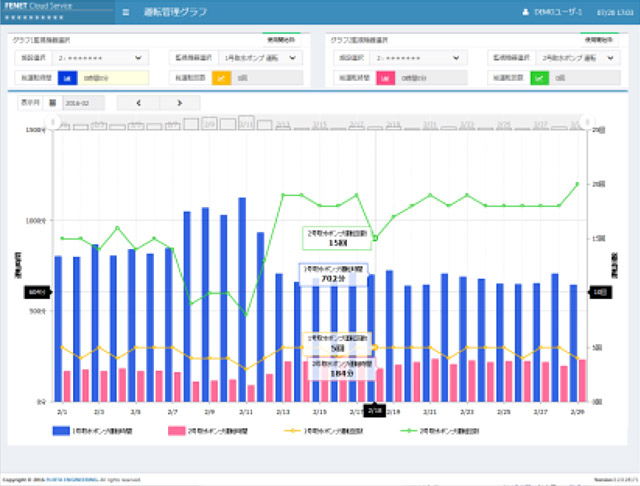
Task: Toggle the pink pump 2 runtime legend series
Action: [x=208, y=431]
